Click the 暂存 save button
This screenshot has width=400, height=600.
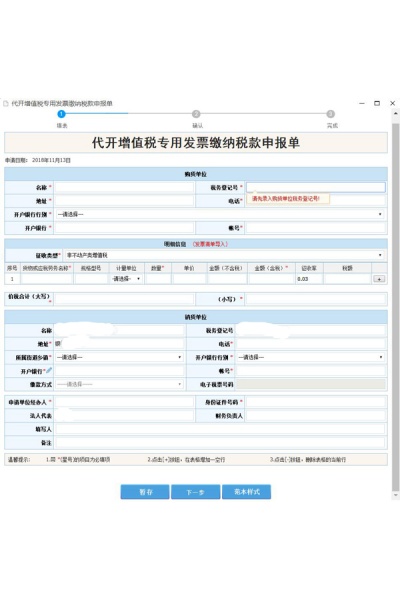click(145, 492)
